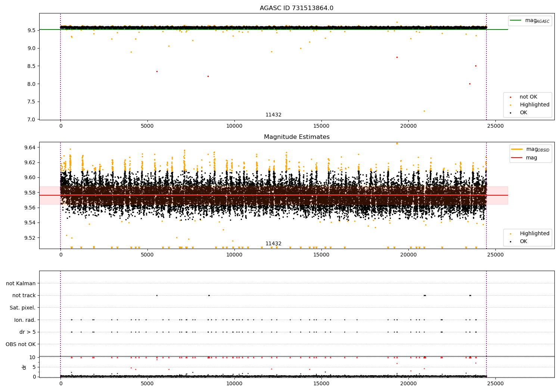Click the '10000' x-axis tick in top plot
The image size is (560, 392).
click(234, 126)
